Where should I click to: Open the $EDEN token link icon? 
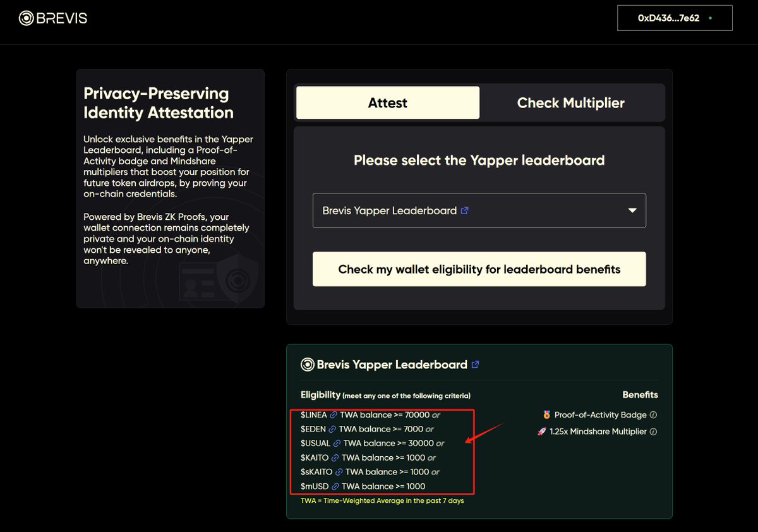(332, 429)
